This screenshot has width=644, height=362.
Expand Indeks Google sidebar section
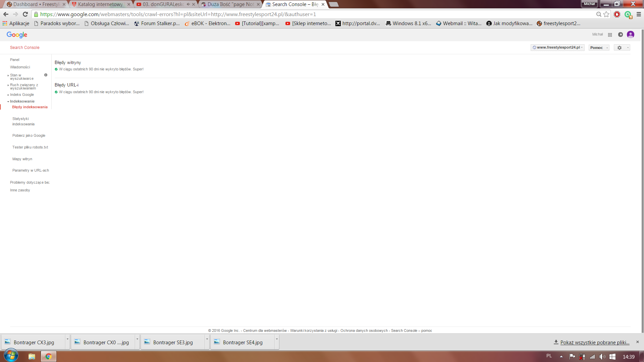click(22, 95)
